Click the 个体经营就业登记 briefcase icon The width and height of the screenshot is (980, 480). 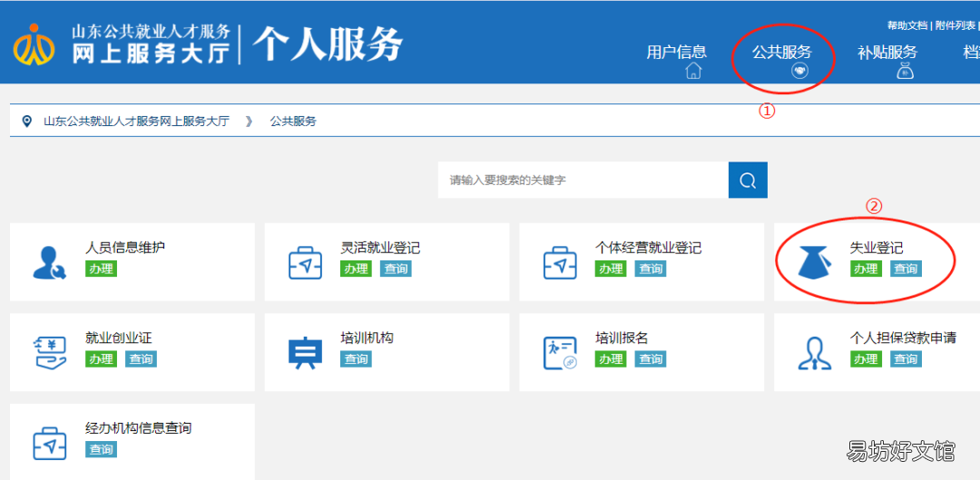pos(560,262)
